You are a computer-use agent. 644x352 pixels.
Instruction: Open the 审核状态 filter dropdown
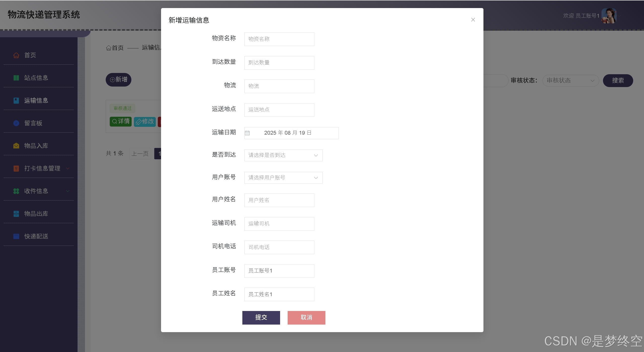pos(571,81)
